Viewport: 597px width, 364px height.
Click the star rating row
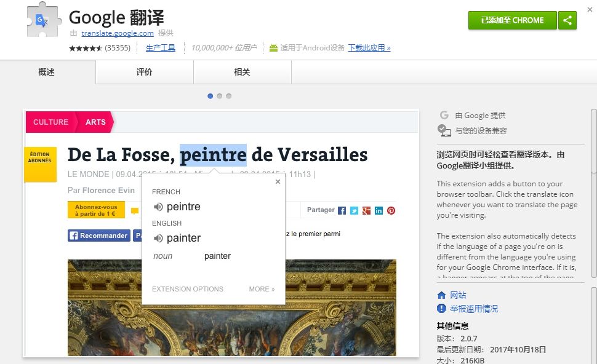pos(86,49)
